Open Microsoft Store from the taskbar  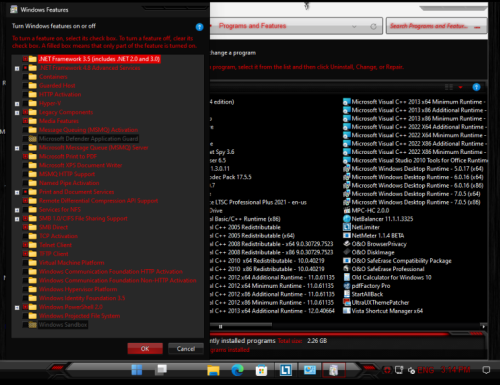(261, 370)
